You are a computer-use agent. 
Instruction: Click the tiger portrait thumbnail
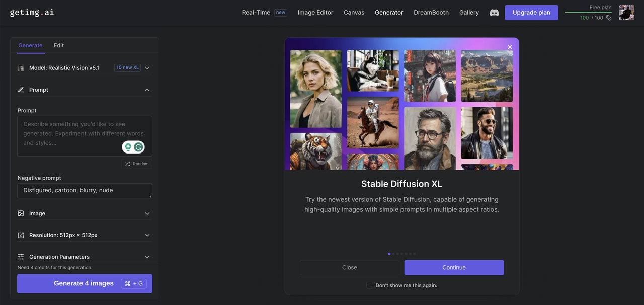pyautogui.click(x=316, y=151)
